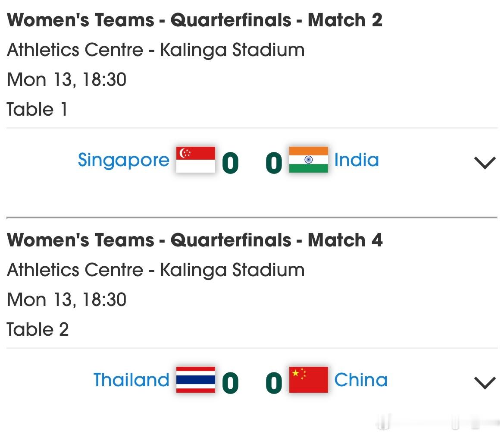Open the Thailand team link
This screenshot has width=504, height=435.
click(131, 380)
